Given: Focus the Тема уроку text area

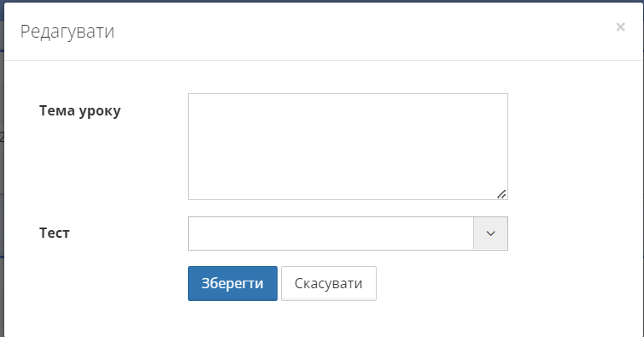Looking at the screenshot, I should pos(348,146).
